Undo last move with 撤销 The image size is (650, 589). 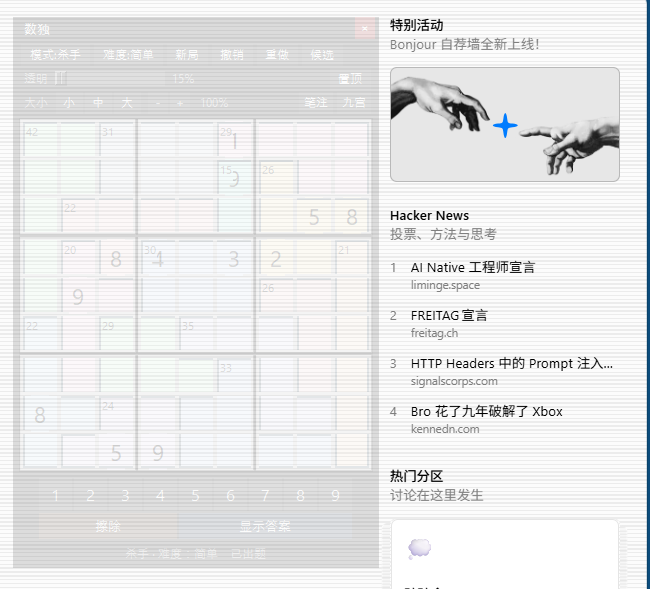pos(232,54)
